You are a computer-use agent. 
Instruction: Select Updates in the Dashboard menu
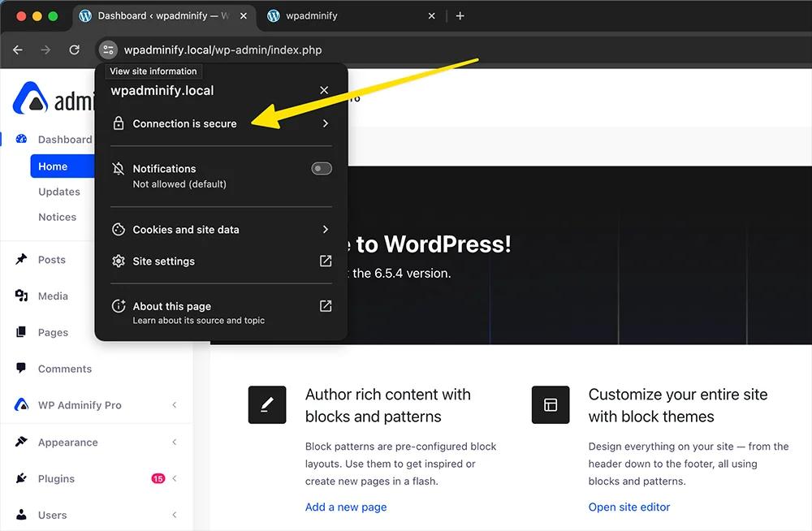click(x=58, y=192)
